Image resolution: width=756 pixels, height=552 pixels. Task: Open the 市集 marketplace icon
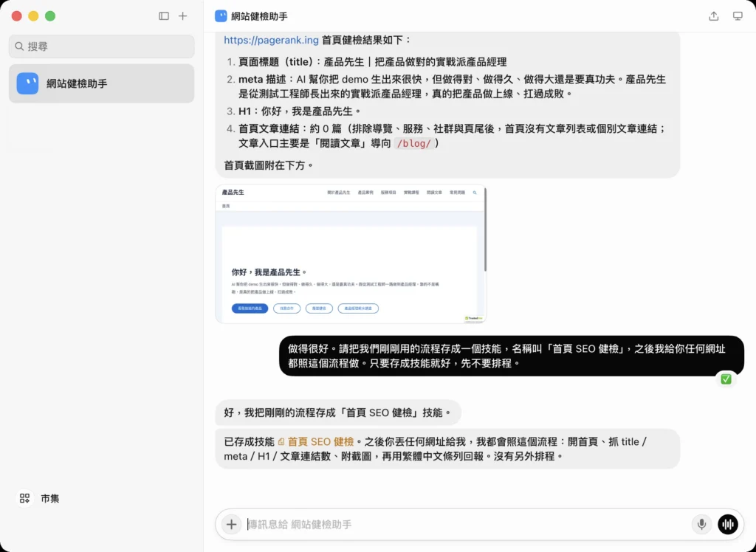(24, 498)
